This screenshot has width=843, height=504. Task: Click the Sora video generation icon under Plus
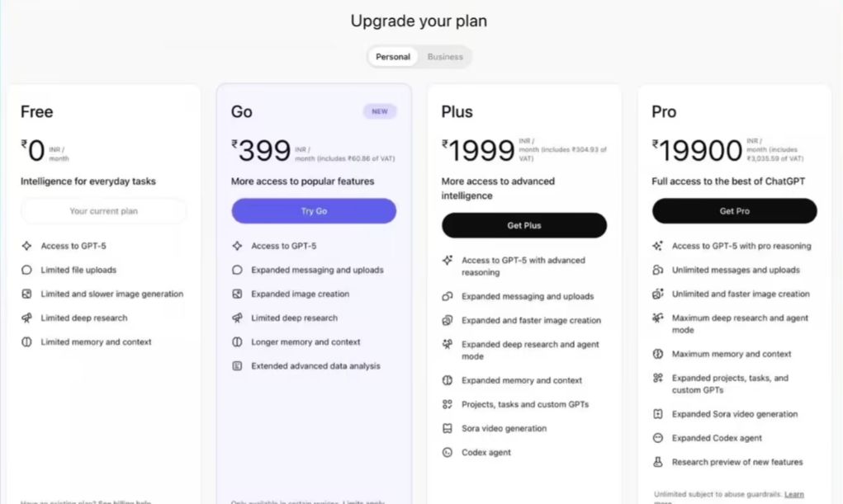[x=448, y=428]
